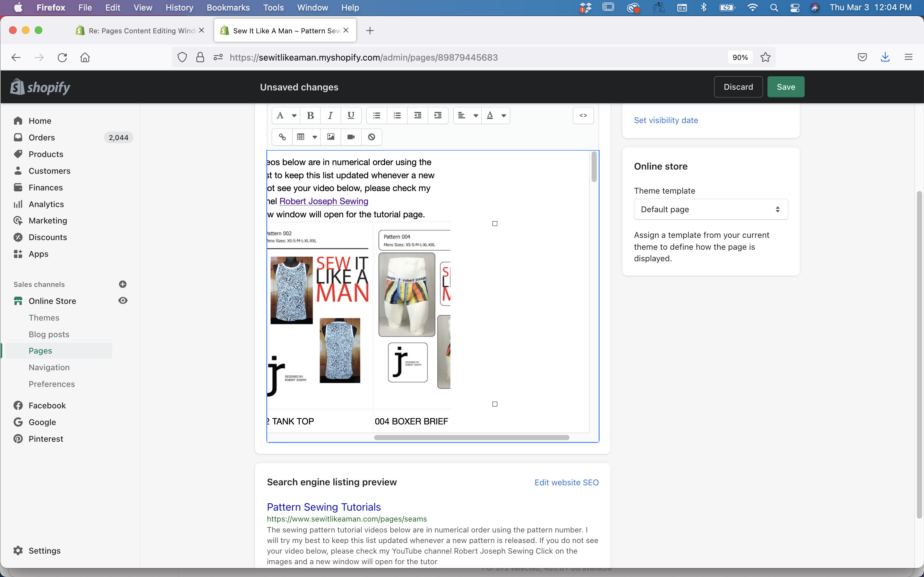Image resolution: width=924 pixels, height=577 pixels.
Task: Toggle bold formatting in editor toolbar
Action: click(310, 116)
